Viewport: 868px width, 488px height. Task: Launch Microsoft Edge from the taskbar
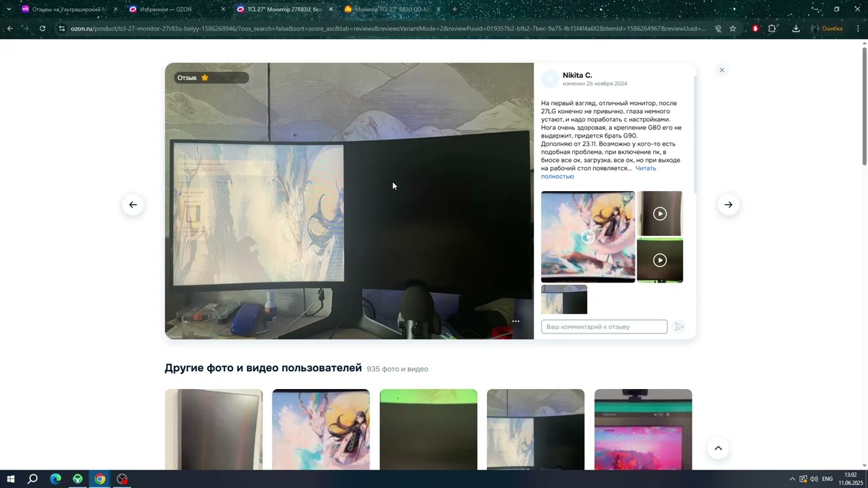pos(56,479)
